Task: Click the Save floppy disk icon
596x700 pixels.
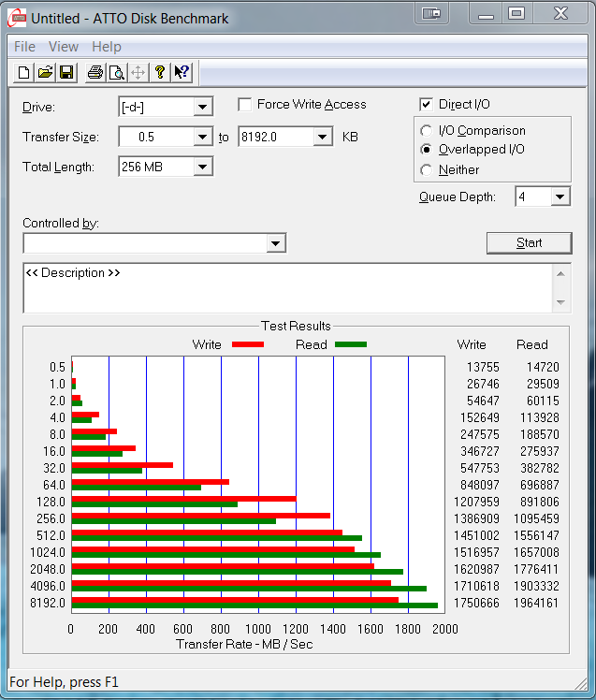Action: pyautogui.click(x=66, y=72)
